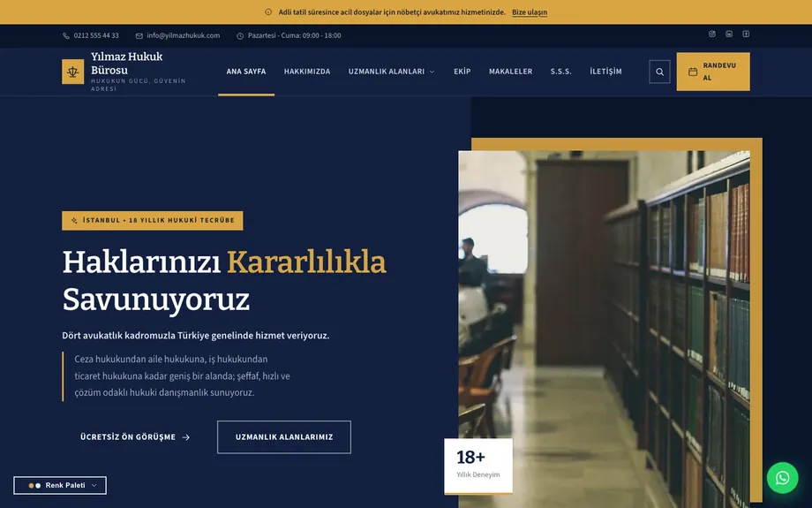Go to İletişim page
The height and width of the screenshot is (508, 812).
click(x=605, y=72)
